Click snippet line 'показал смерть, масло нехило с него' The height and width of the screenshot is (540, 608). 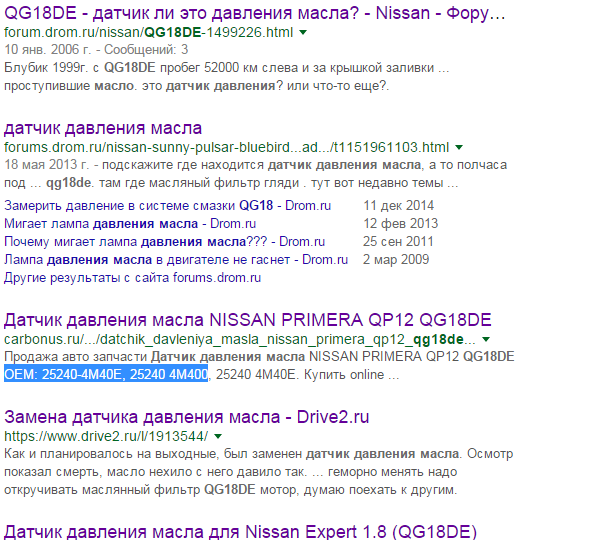click(x=230, y=472)
